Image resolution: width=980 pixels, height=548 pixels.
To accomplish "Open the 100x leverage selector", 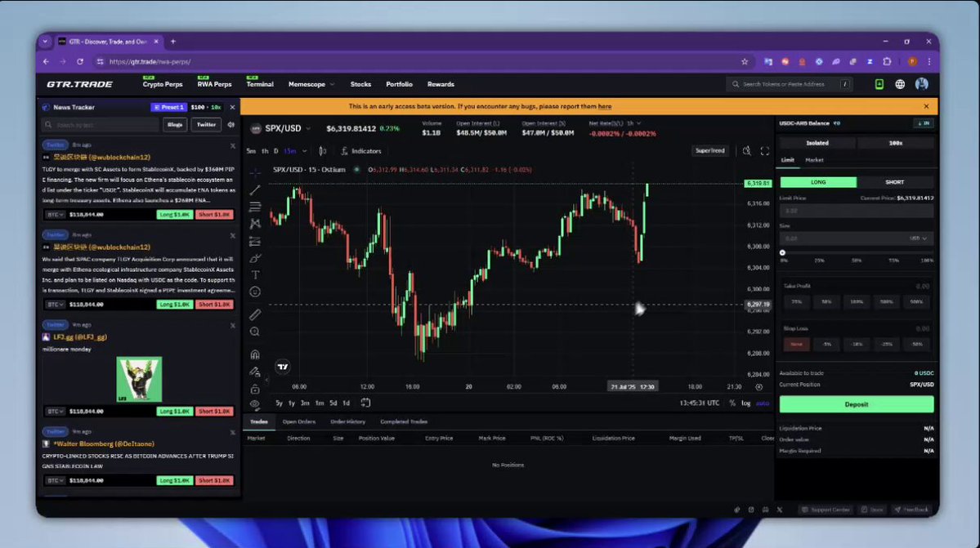I will coord(896,143).
